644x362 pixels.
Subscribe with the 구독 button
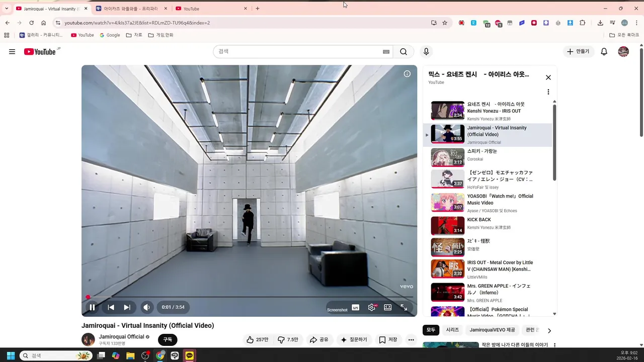(168, 340)
